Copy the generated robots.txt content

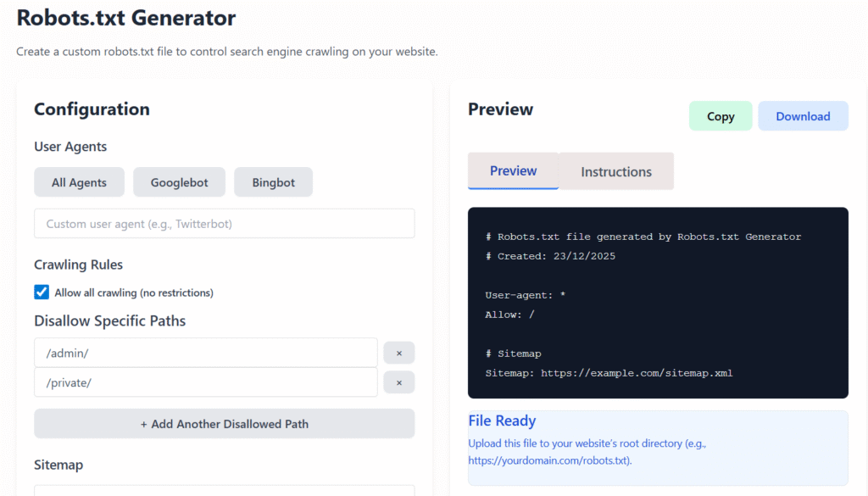721,115
